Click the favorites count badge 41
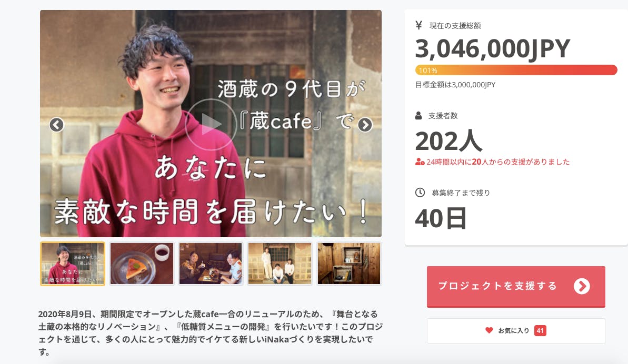Screen dimensions: 628x364 click(540, 330)
